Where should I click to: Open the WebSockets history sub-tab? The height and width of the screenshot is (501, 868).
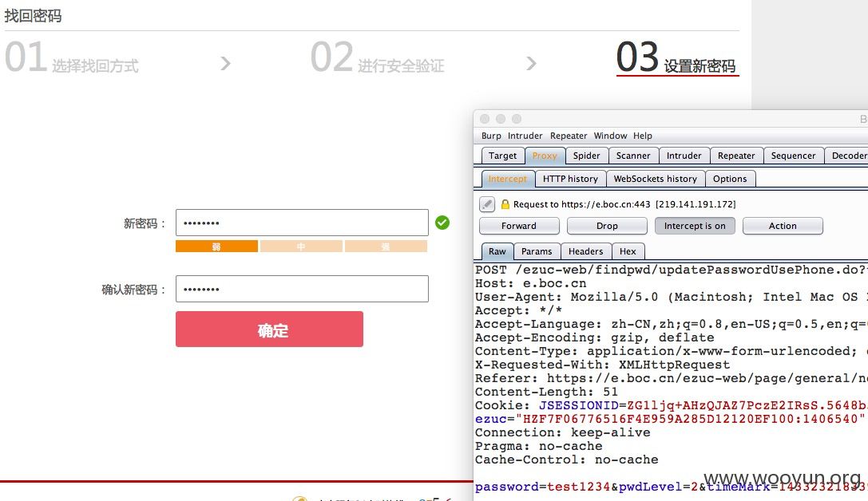pyautogui.click(x=656, y=179)
